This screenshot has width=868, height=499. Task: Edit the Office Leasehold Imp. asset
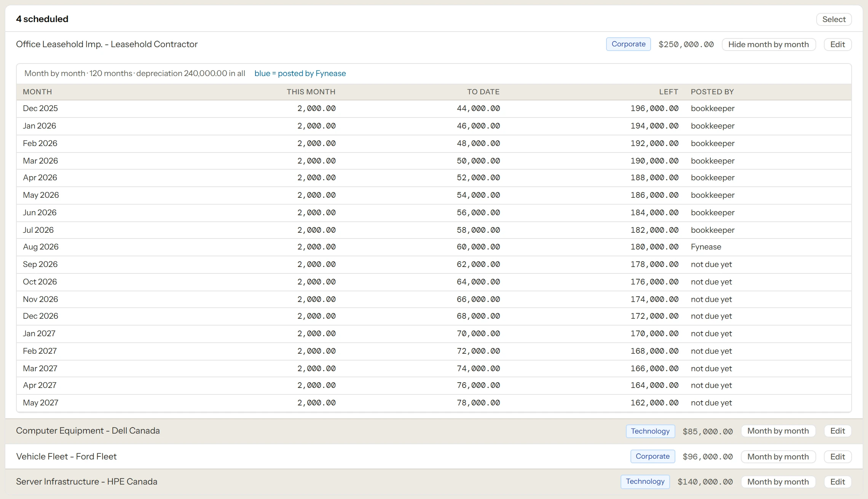(x=838, y=44)
